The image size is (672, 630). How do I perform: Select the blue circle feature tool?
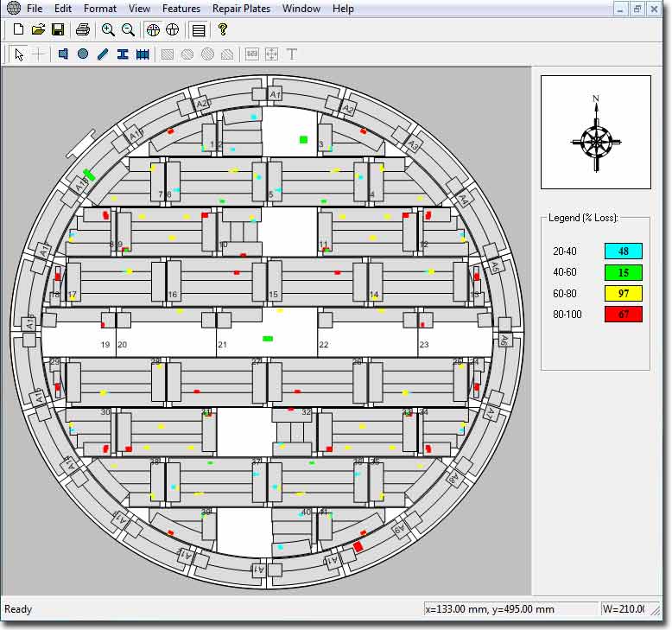83,54
